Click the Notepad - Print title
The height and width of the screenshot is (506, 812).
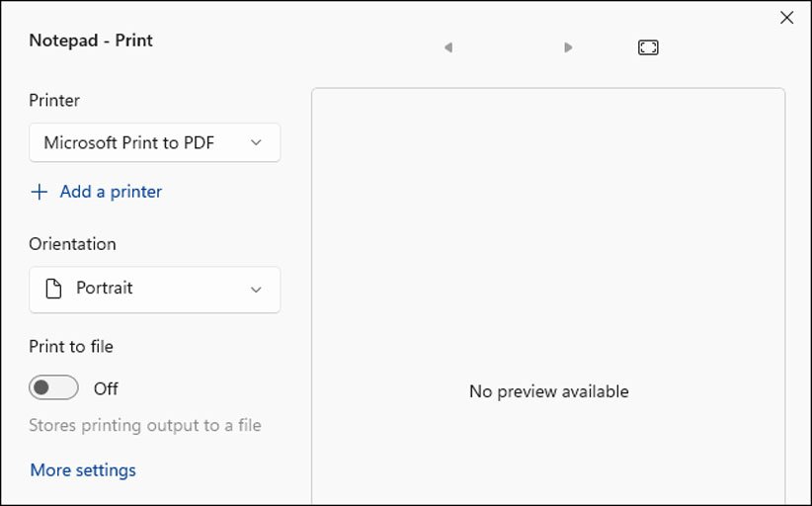(x=91, y=41)
